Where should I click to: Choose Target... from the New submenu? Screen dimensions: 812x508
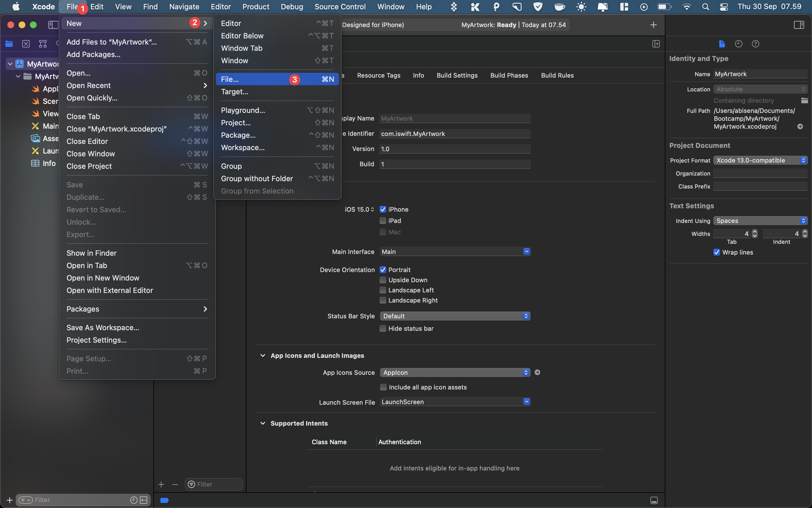[x=277, y=92]
